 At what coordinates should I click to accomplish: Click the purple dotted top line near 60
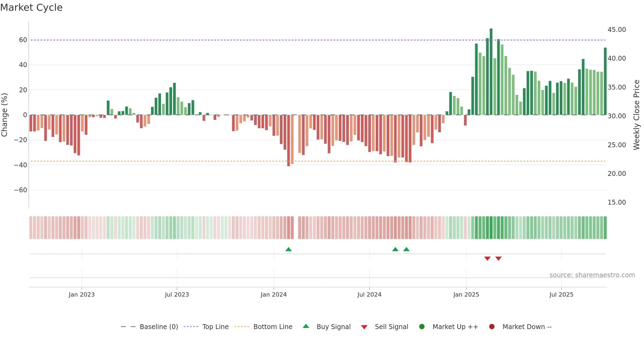[x=318, y=40]
